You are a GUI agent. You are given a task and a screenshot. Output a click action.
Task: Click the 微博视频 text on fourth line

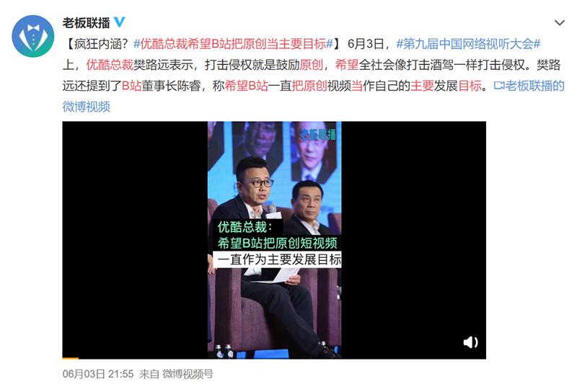pos(86,107)
